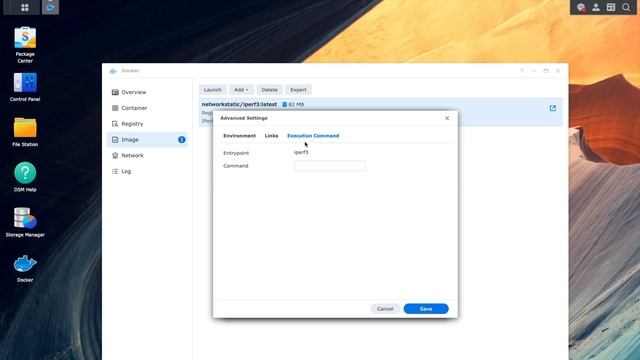This screenshot has width=640, height=360.
Task: Focus the Command input field
Action: click(x=330, y=166)
